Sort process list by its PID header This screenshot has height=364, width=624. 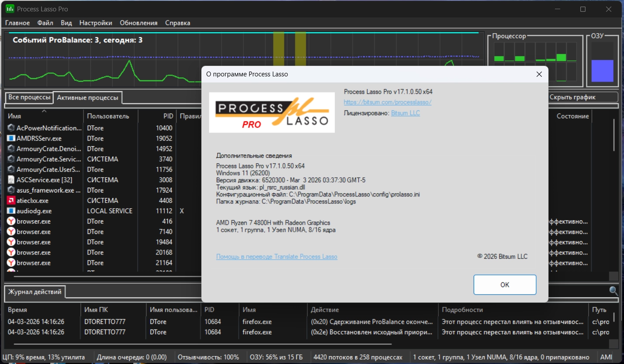(x=157, y=116)
